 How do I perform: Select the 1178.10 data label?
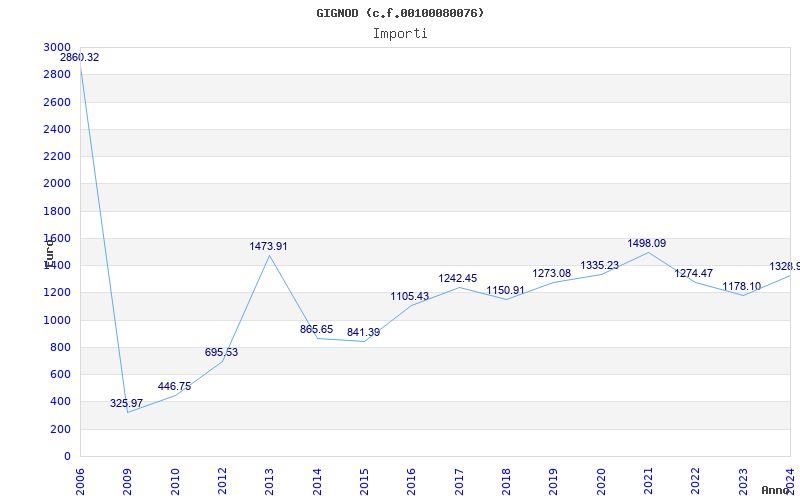point(741,286)
